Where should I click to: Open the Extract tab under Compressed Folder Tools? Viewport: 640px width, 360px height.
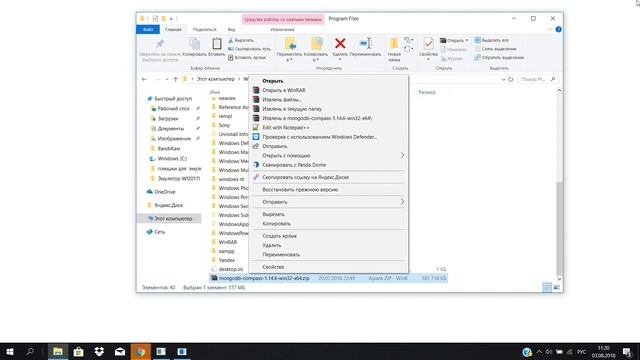pos(282,29)
